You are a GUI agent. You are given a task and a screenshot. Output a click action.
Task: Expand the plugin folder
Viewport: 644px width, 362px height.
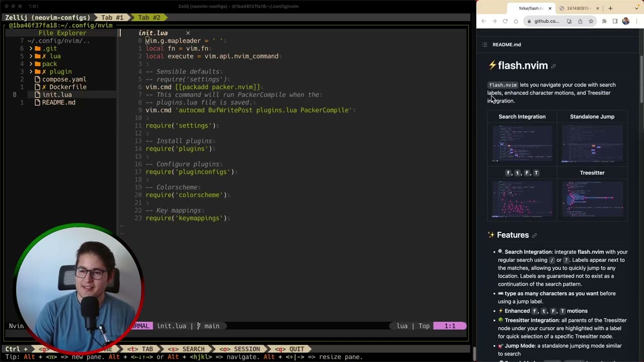click(31, 72)
